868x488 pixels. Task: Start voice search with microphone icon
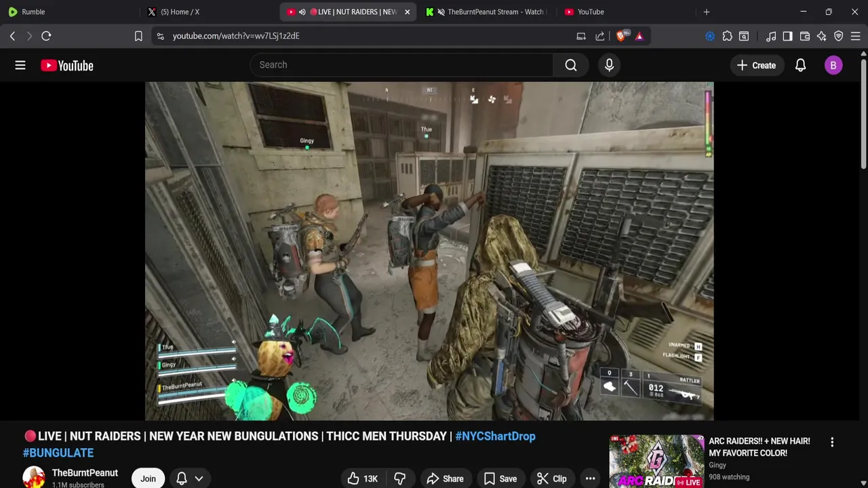[609, 65]
